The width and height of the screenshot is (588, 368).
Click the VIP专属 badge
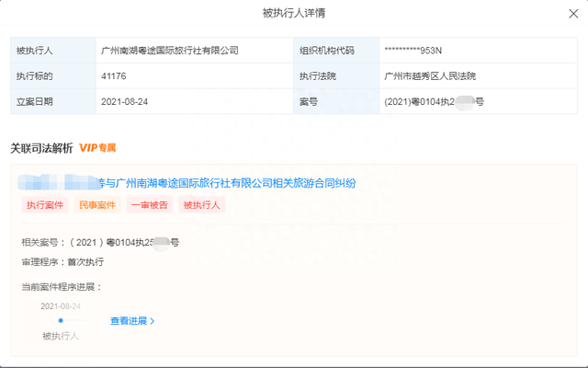(97, 148)
